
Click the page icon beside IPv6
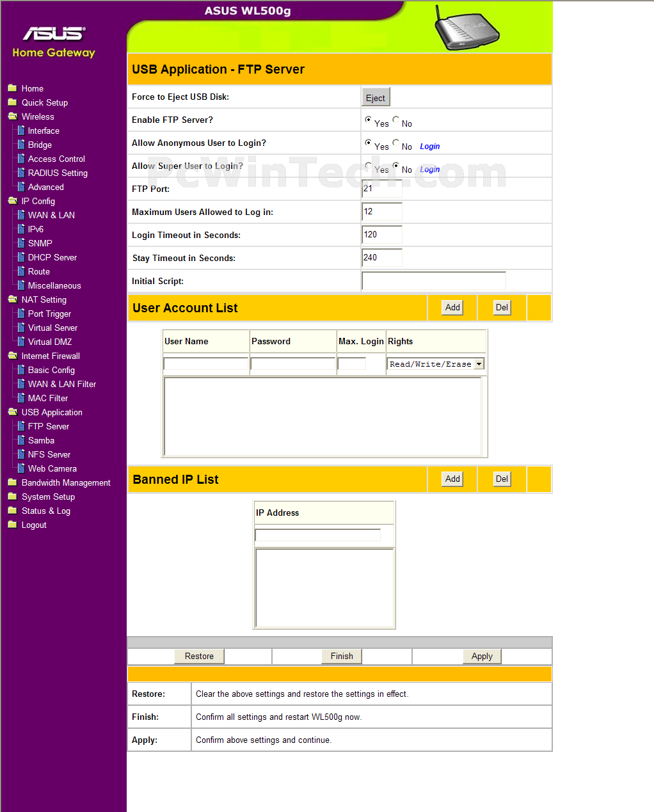click(21, 229)
